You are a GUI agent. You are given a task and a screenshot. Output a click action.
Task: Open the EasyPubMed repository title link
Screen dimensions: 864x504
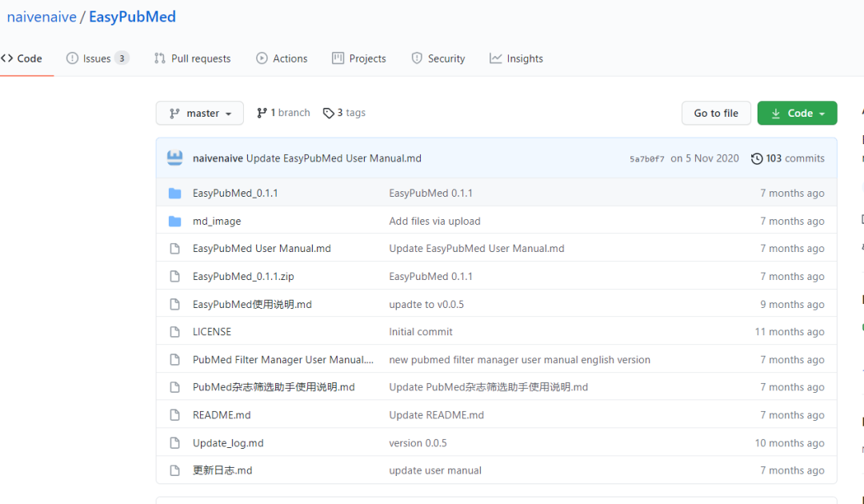coord(132,17)
